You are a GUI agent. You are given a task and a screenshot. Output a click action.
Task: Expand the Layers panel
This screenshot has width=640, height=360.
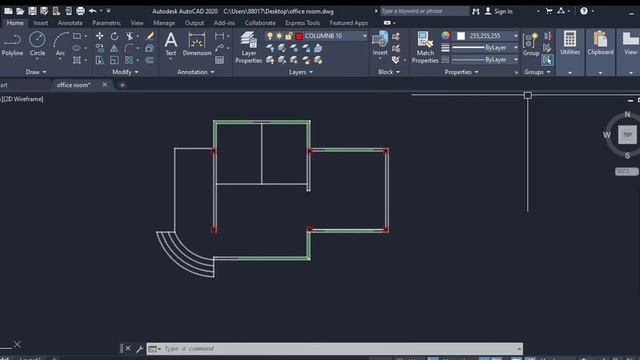tap(301, 72)
